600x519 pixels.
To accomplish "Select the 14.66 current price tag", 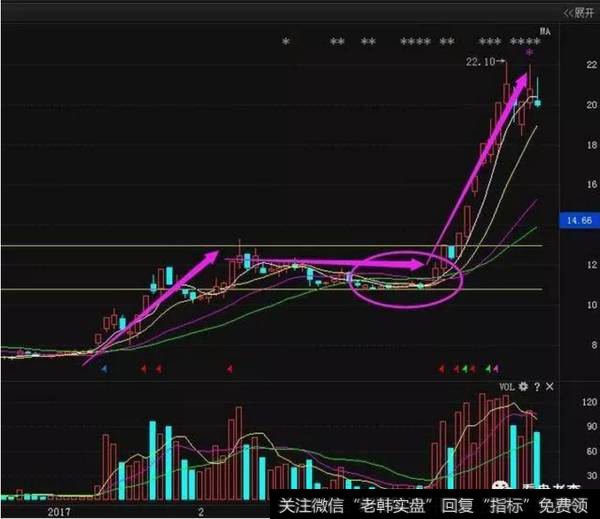I will 579,220.
